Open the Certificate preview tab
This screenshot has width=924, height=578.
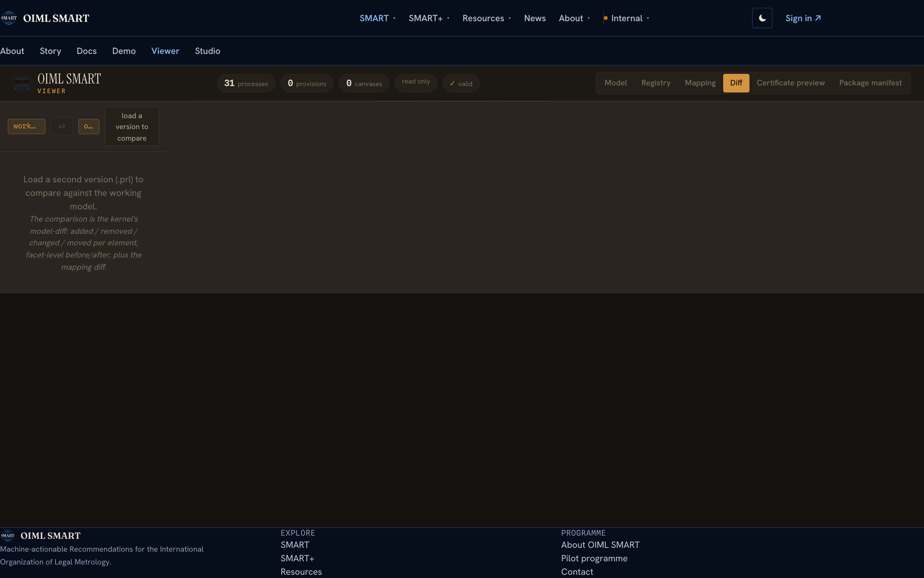click(x=791, y=83)
